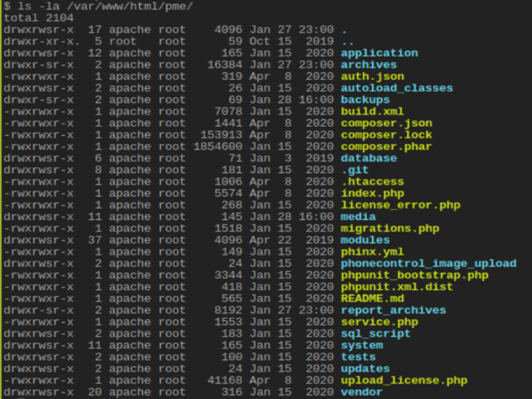532x399 pixels.
Task: Click the application directory name
Action: click(379, 53)
